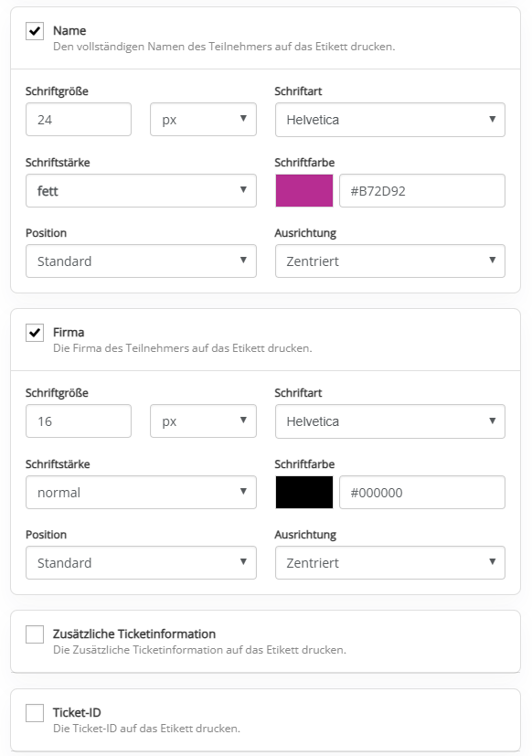532x756 pixels.
Task: Uncheck the Name checkbox
Action: coord(35,31)
